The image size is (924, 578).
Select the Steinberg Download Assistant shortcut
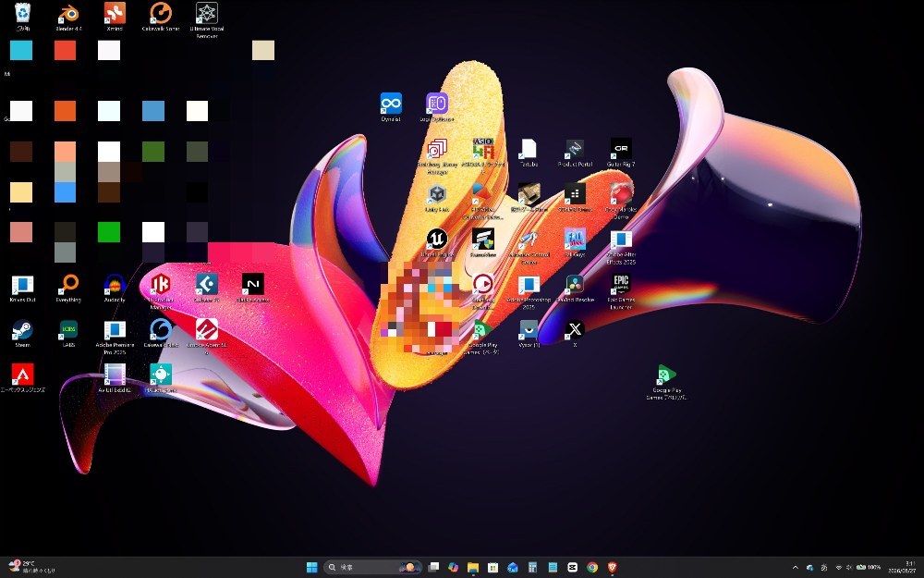(482, 292)
